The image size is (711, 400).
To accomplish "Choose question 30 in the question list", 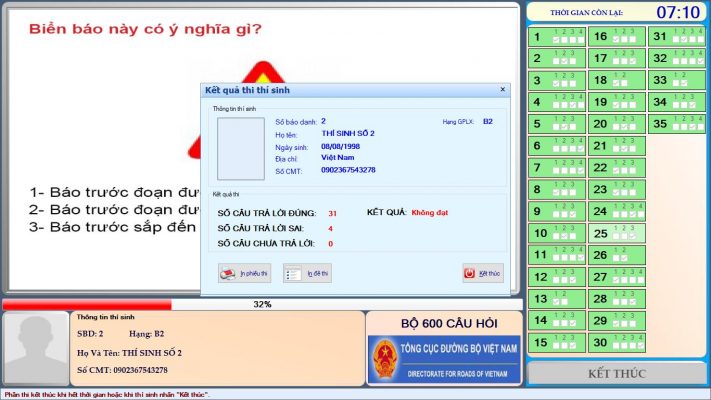I will click(x=616, y=342).
